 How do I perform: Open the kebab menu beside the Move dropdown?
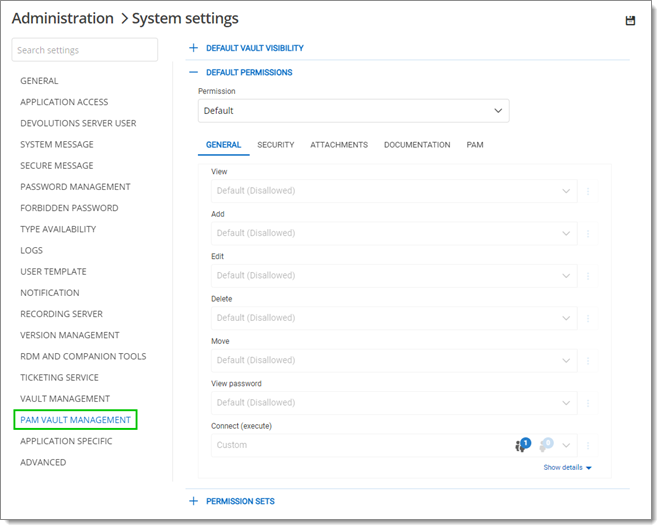tap(588, 361)
